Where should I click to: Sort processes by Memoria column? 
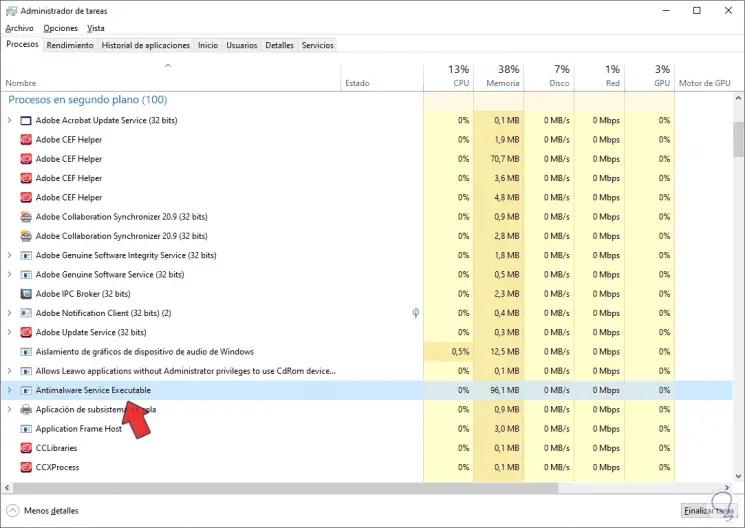pyautogui.click(x=498, y=77)
